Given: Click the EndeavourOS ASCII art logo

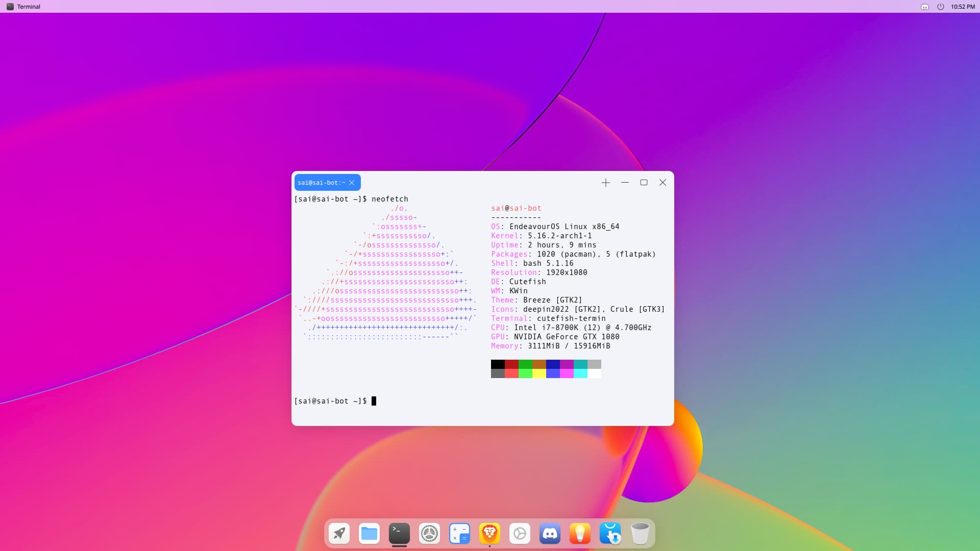Looking at the screenshot, I should [386, 272].
